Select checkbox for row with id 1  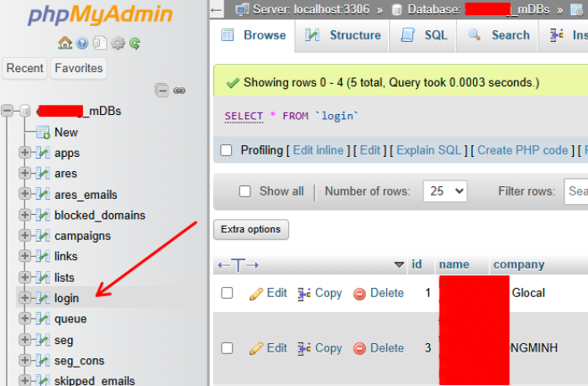point(227,293)
